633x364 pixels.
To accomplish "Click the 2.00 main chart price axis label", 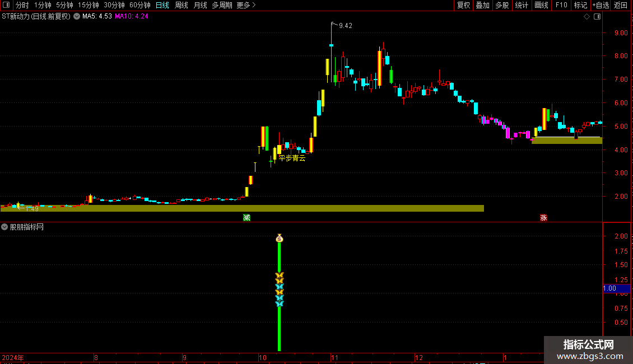I will [621, 196].
